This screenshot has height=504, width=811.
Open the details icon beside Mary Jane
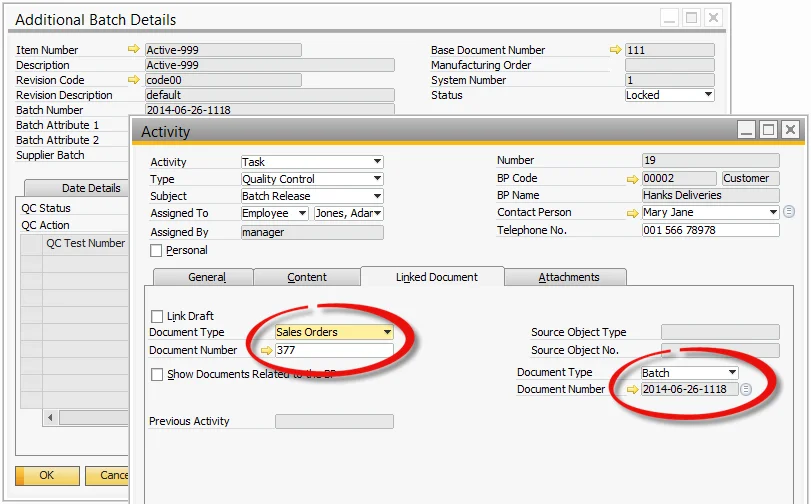(789, 212)
